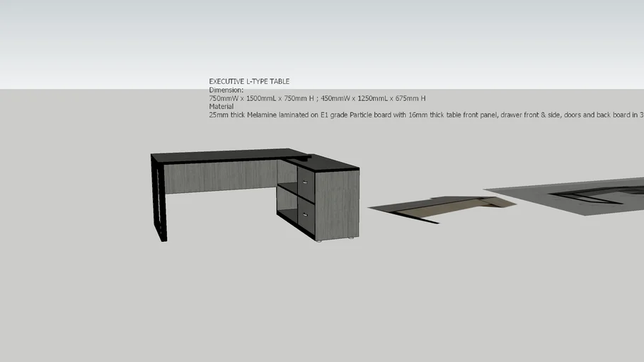This screenshot has width=644, height=362.
Task: Select the upper drawer front
Action: (x=306, y=178)
